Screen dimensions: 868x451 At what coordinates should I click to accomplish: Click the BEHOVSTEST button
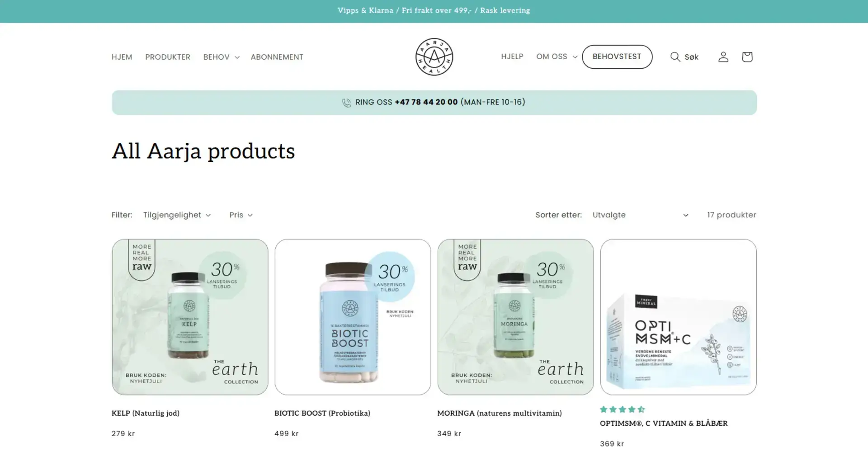click(x=617, y=56)
